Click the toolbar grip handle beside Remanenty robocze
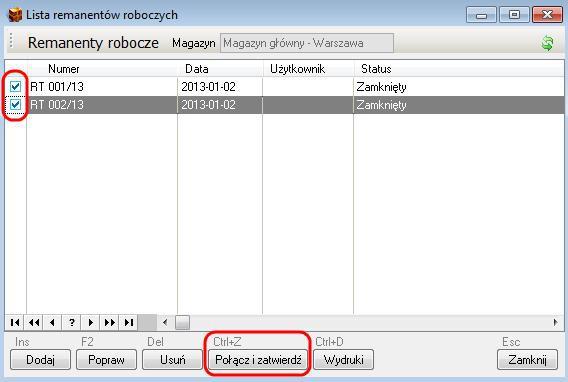Image resolution: width=568 pixels, height=382 pixels. (11, 41)
